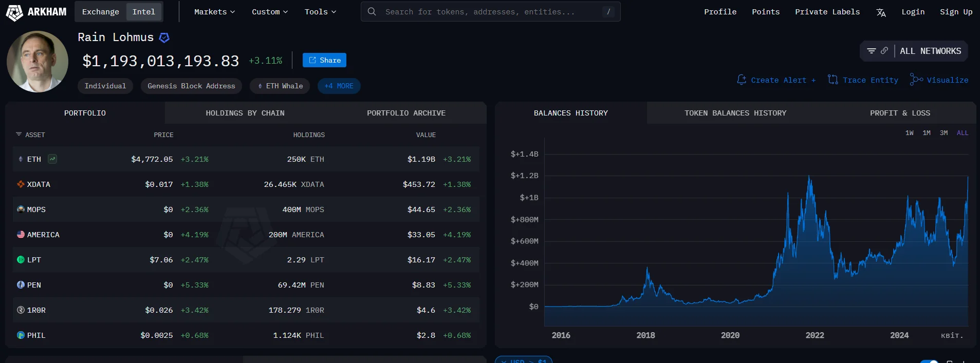The height and width of the screenshot is (363, 980).
Task: Switch to the PORTFOLIO tab
Action: point(85,113)
